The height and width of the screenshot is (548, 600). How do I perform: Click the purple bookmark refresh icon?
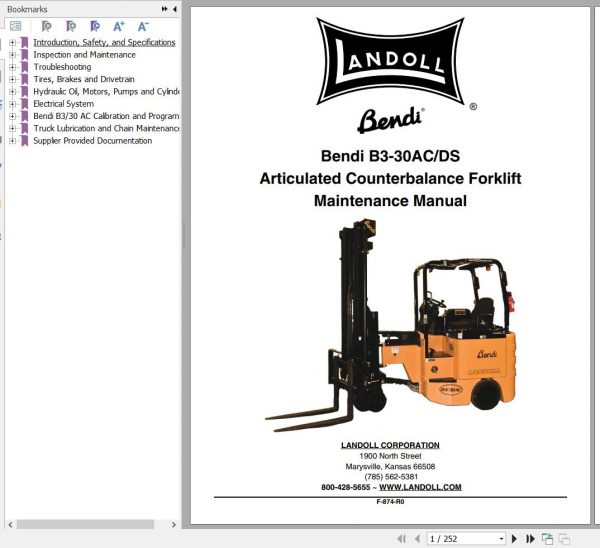95,26
